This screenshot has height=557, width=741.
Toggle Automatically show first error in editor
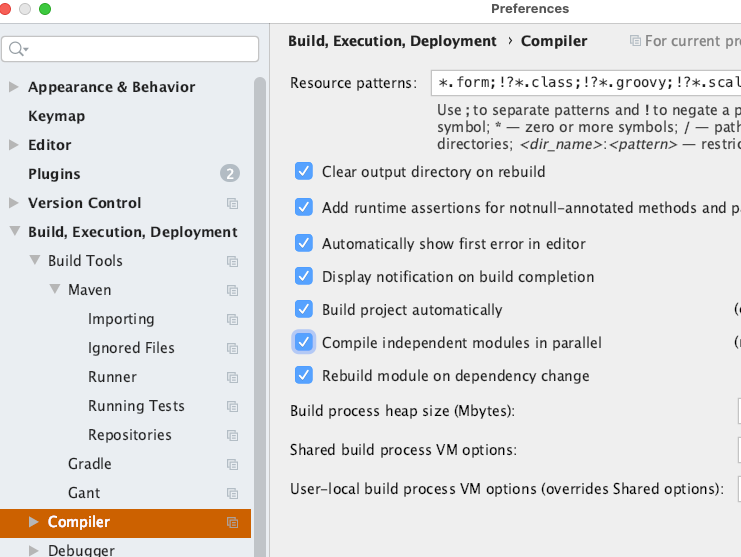point(303,243)
